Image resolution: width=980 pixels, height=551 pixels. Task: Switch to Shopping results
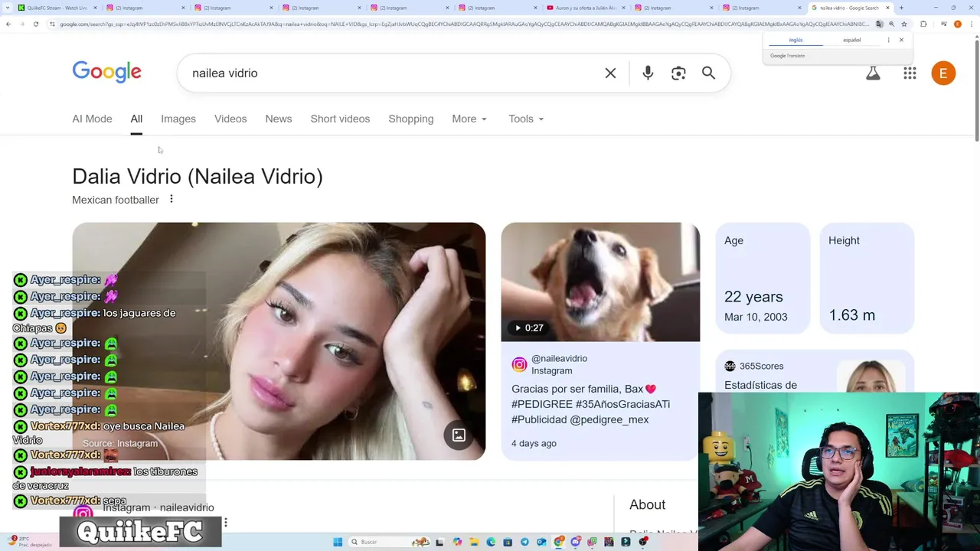point(411,119)
